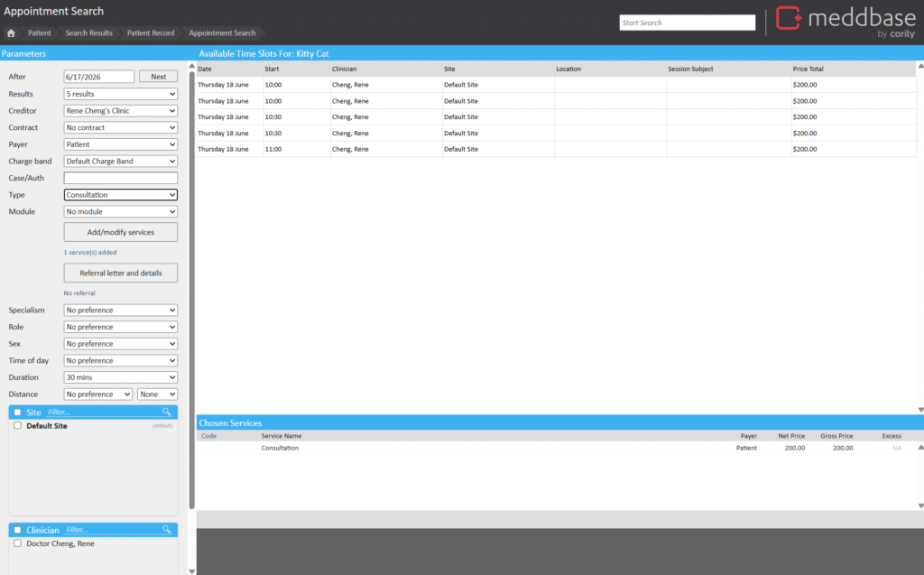Click Parameters panel vertical scrollbar

tap(191, 289)
